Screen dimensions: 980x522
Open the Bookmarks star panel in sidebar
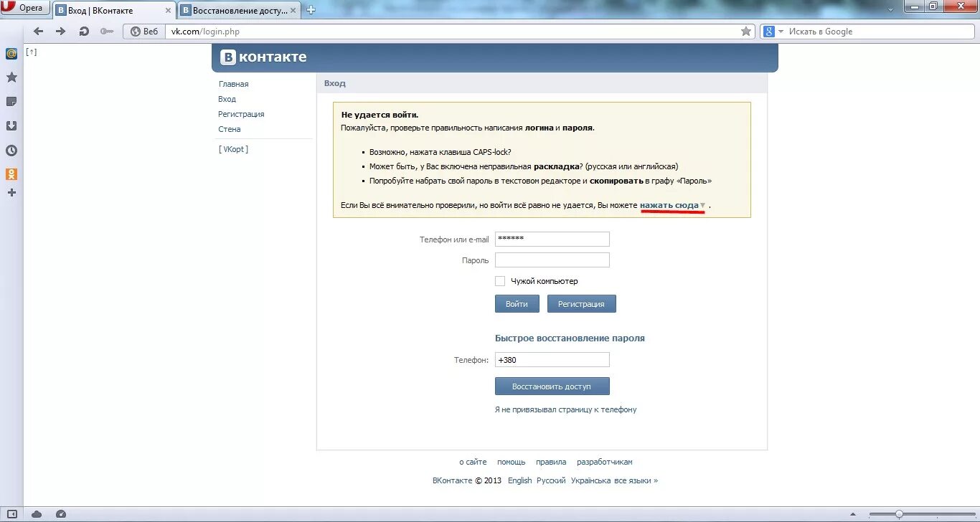11,77
